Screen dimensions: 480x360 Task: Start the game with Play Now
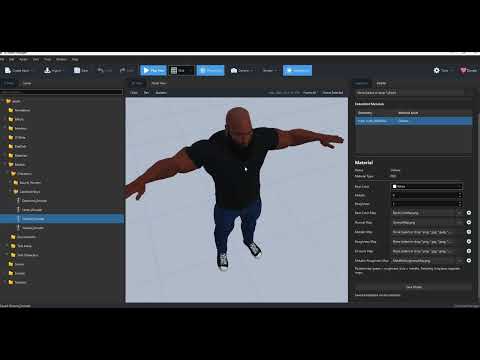153,70
